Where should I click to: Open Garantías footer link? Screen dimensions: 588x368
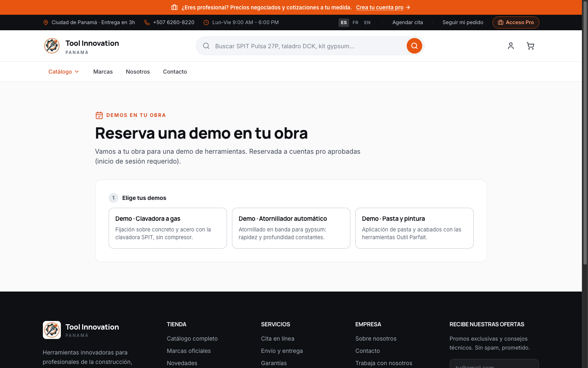[274, 363]
